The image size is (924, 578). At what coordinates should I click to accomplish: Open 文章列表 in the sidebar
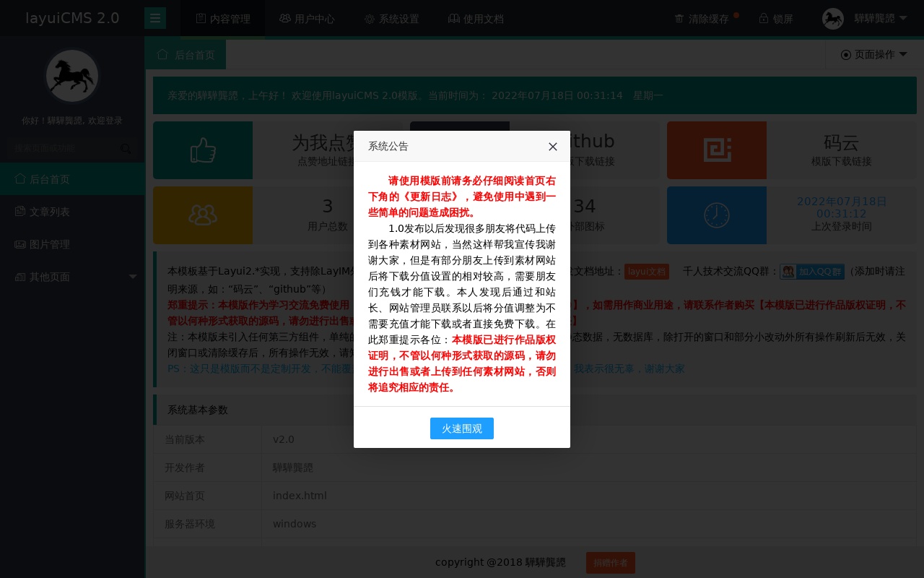point(72,212)
